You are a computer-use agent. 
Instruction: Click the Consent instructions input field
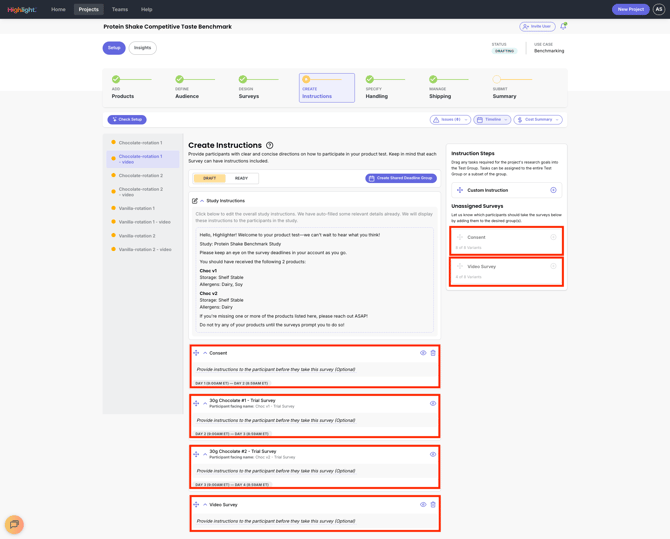pyautogui.click(x=315, y=369)
